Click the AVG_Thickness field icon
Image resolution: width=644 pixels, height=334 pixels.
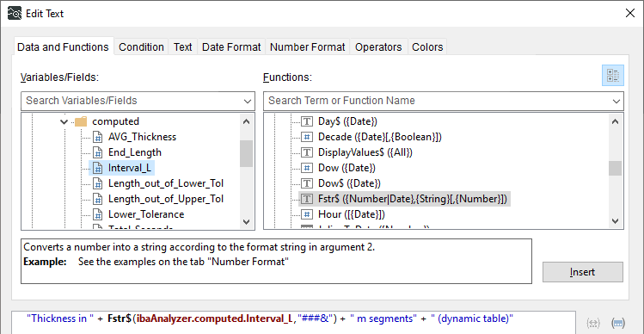98,137
